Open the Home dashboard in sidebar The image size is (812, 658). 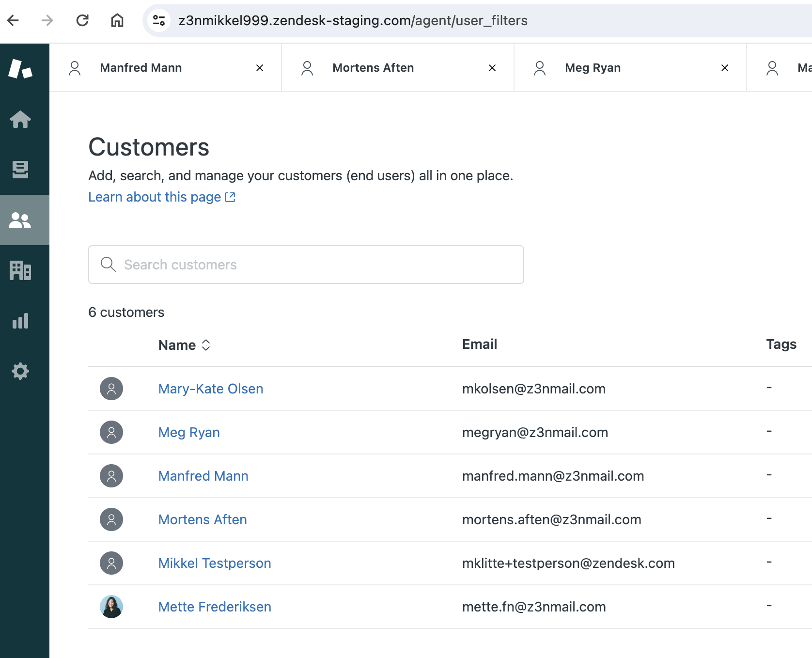tap(20, 119)
